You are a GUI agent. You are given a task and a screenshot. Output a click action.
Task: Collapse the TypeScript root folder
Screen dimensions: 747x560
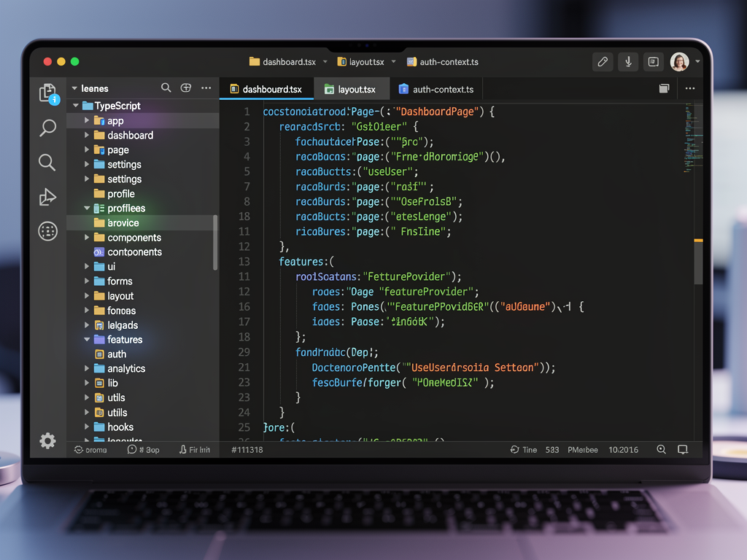point(76,106)
